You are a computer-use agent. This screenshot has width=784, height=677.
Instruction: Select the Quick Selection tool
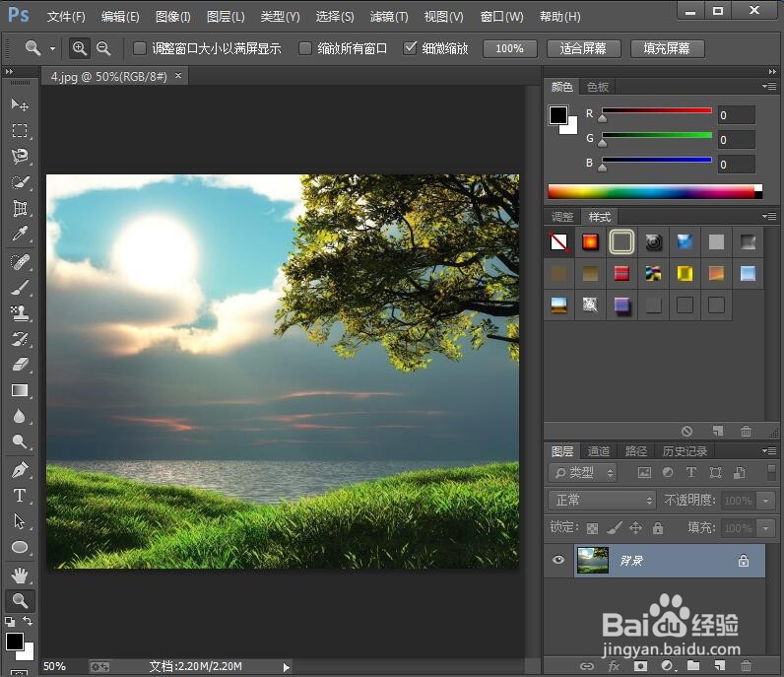[20, 182]
